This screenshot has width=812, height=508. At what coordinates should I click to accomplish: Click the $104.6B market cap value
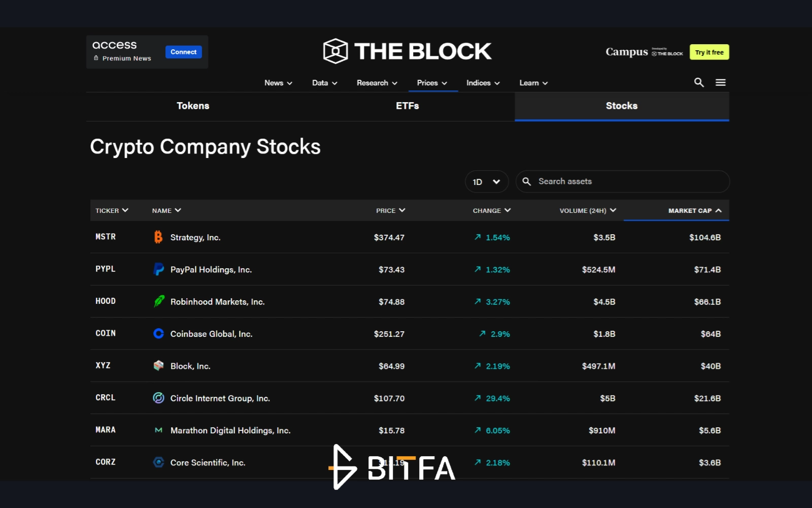point(705,237)
